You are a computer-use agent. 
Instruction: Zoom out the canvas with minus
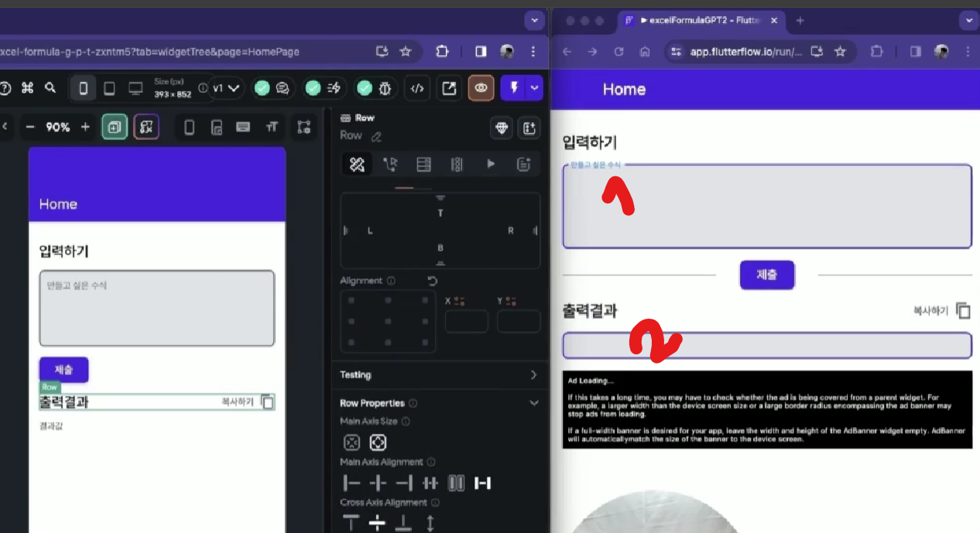tap(30, 127)
